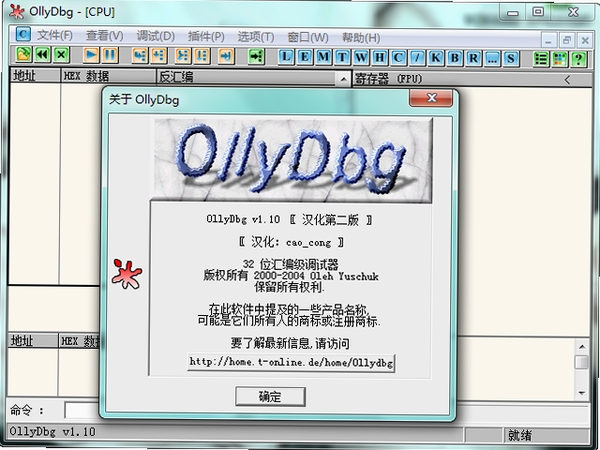Click the OllyDbg logo banner image
The height and width of the screenshot is (450, 600).
coord(293,159)
